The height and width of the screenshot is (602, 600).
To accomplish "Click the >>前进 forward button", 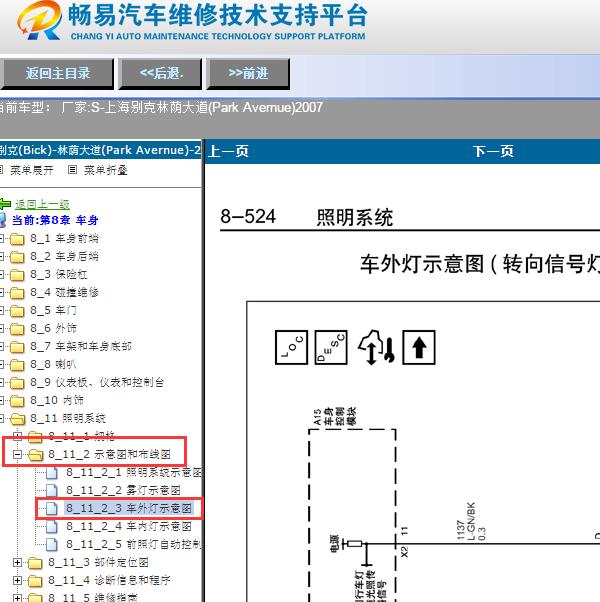I will 248,73.
